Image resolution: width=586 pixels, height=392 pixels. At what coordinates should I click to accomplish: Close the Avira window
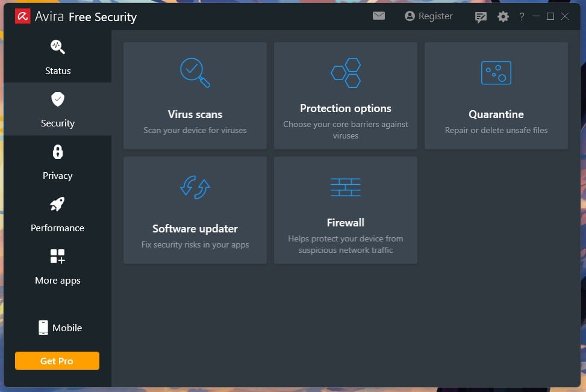(565, 16)
